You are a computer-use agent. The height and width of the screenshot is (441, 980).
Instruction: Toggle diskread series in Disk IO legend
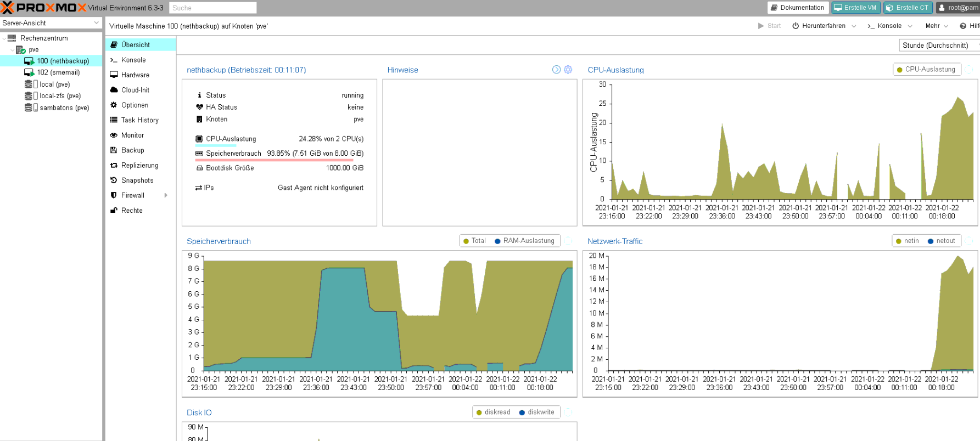tap(494, 412)
